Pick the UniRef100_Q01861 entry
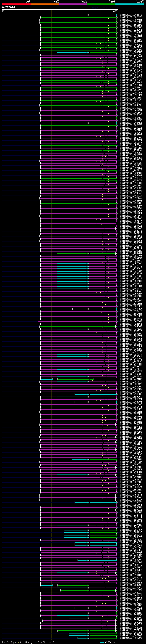The image size is (146, 644). (x=131, y=113)
